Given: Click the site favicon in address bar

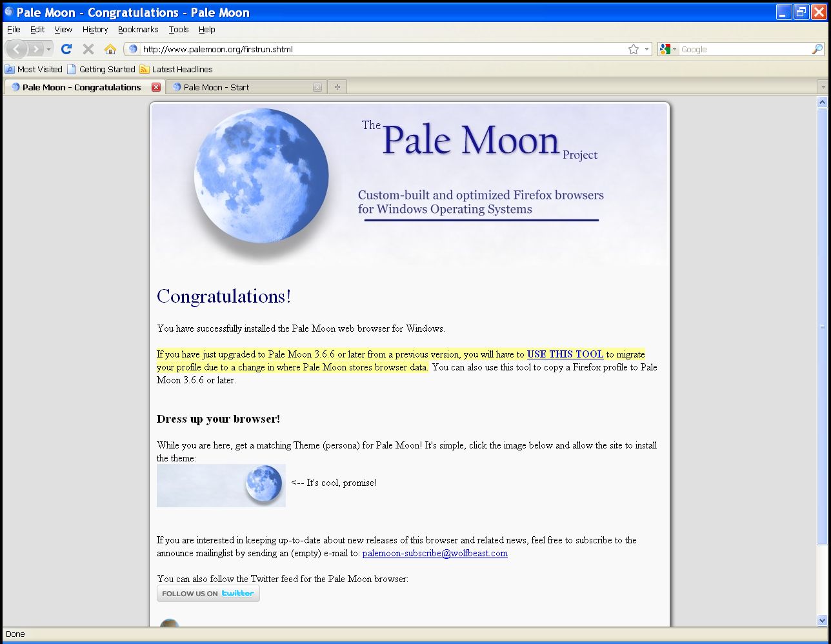Looking at the screenshot, I should [x=134, y=49].
